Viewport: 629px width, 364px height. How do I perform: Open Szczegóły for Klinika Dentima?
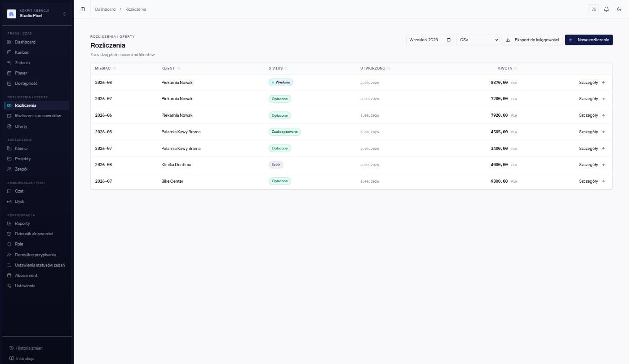pyautogui.click(x=592, y=165)
